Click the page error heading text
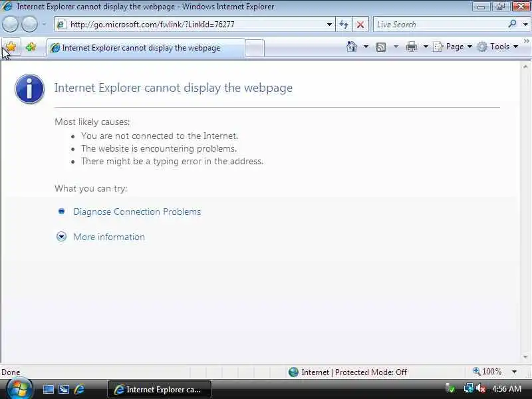The image size is (532, 399). coord(174,88)
